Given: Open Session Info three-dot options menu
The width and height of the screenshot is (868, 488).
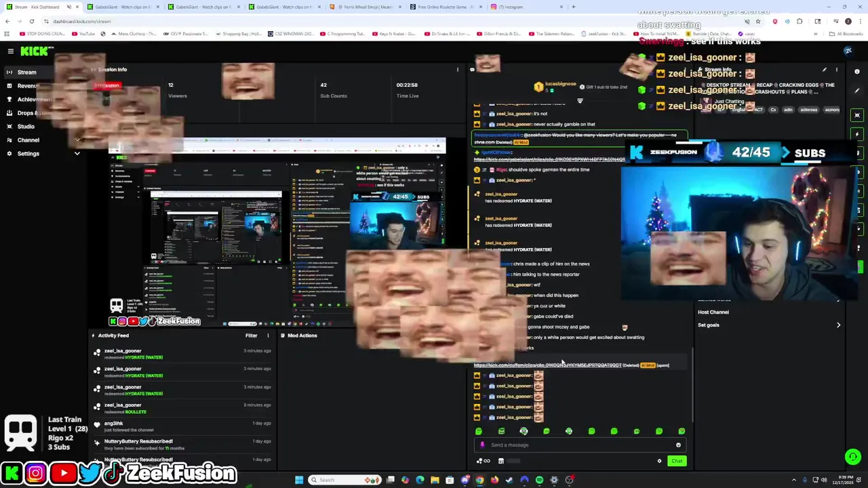Looking at the screenshot, I should (x=457, y=69).
